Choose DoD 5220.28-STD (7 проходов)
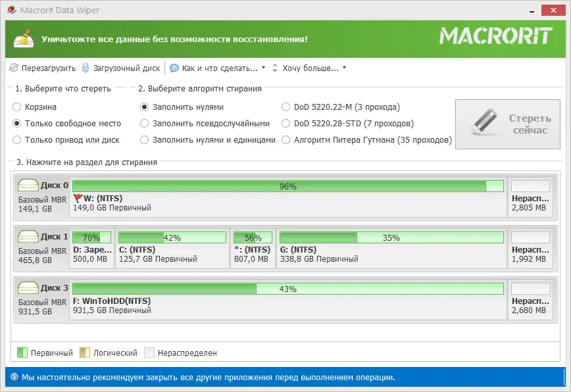Screen dimensions: 571x392 coord(348,124)
